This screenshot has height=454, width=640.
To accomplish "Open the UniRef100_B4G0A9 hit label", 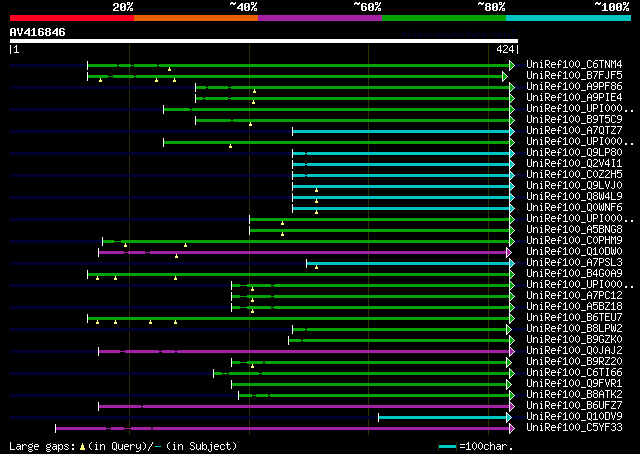I will click(574, 274).
